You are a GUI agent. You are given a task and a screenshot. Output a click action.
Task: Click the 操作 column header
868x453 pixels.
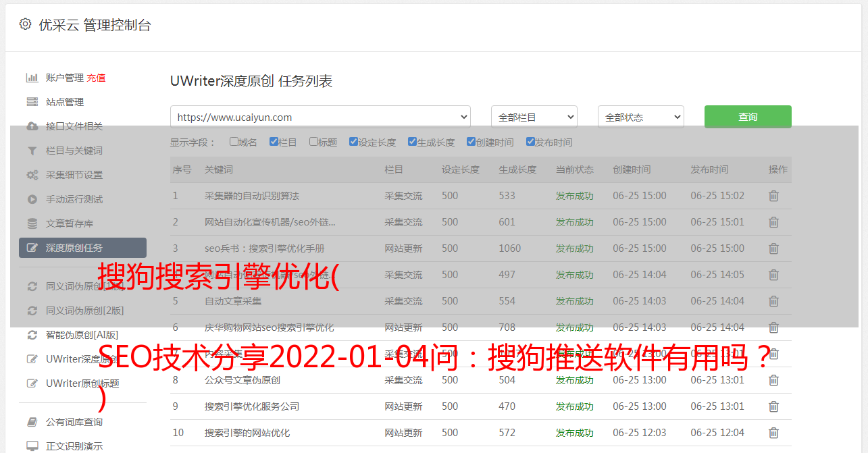point(778,169)
